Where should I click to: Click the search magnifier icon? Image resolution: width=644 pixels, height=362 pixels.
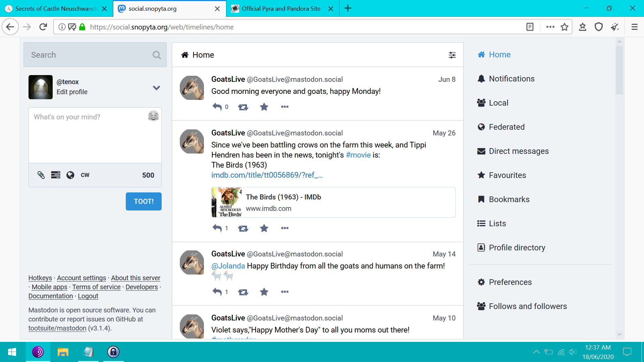coord(157,55)
